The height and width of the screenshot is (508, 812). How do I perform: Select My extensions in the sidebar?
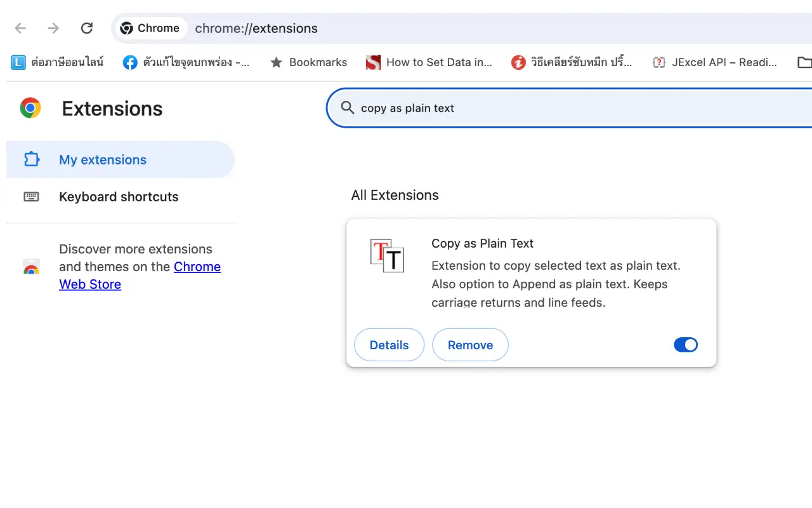[x=121, y=159]
